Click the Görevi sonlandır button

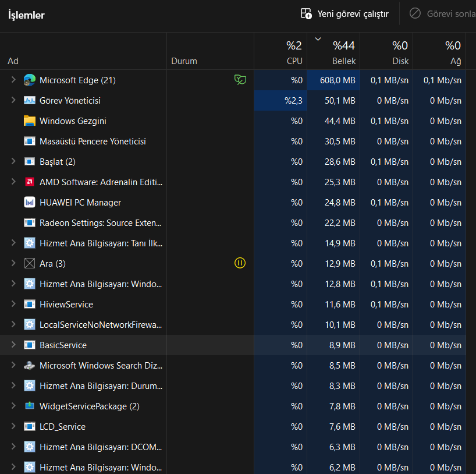442,13
